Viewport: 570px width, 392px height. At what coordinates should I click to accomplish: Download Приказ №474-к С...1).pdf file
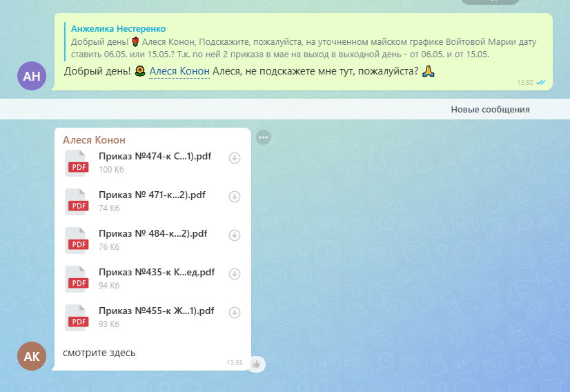235,158
